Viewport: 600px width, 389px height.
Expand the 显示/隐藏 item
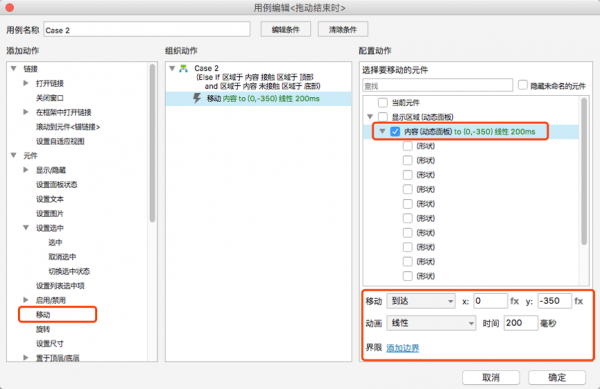point(26,170)
